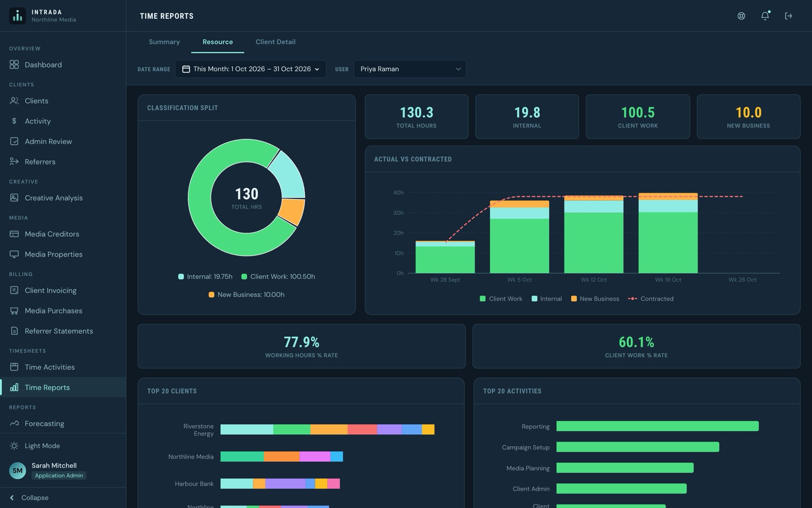
Task: Open the Client Detail tab
Action: [x=276, y=42]
